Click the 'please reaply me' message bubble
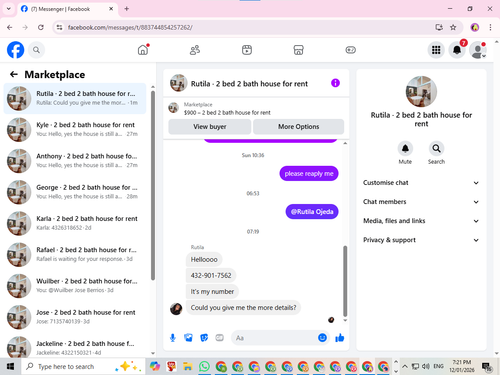The image size is (500, 375). (x=309, y=174)
